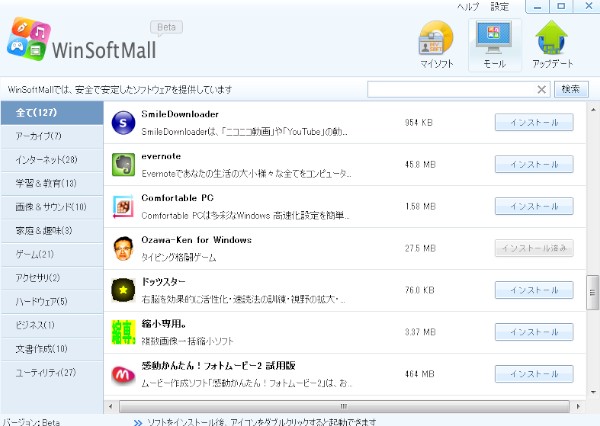Open the 設定 menu

[500, 7]
